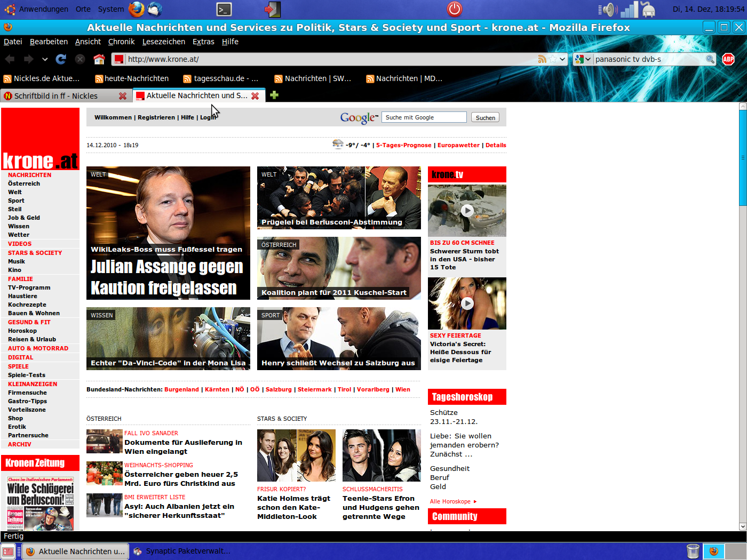Viewport: 747px width, 560px height.
Task: Go to the Firefox home page
Action: [99, 59]
